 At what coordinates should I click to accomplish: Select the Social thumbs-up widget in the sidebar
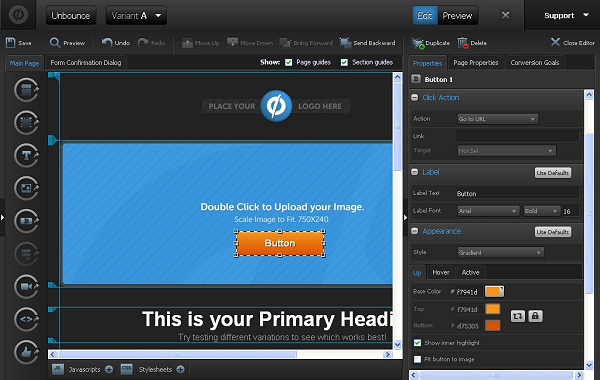click(26, 352)
